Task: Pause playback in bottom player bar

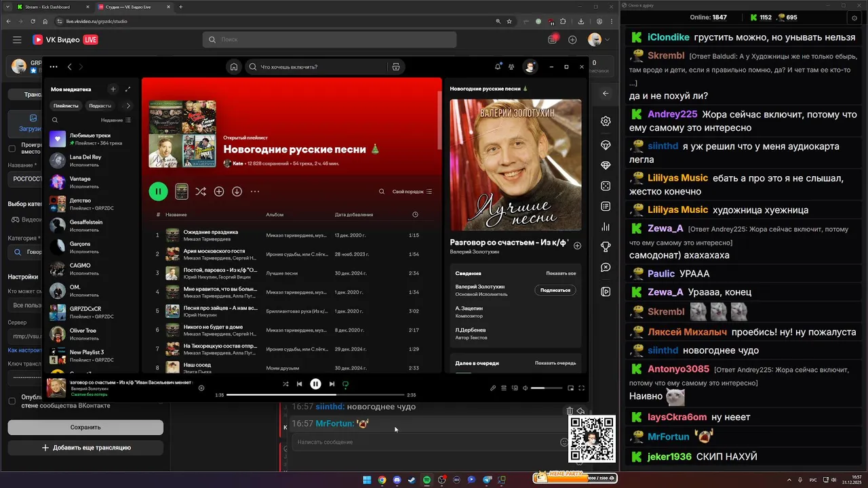Action: [x=315, y=384]
